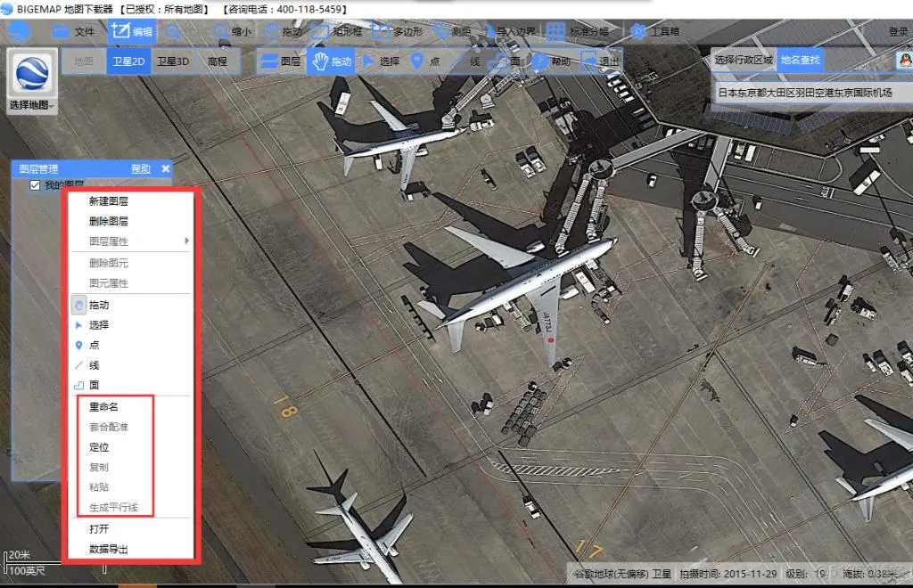Switch to the 选择行政区域 tab
This screenshot has width=913, height=588.
(744, 60)
